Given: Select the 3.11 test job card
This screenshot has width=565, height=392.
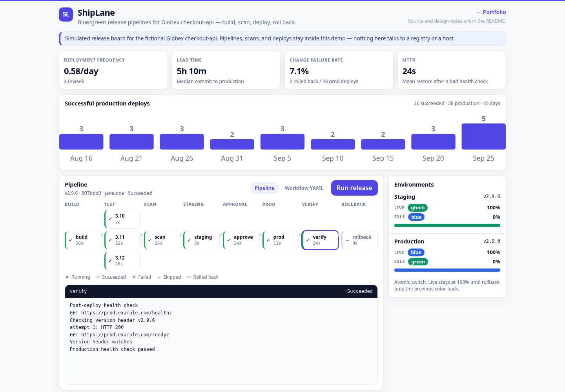Looking at the screenshot, I should click(122, 240).
